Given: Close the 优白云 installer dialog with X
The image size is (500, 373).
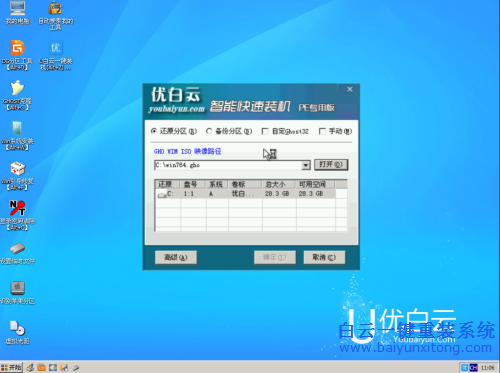Looking at the screenshot, I should pyautogui.click(x=350, y=89).
